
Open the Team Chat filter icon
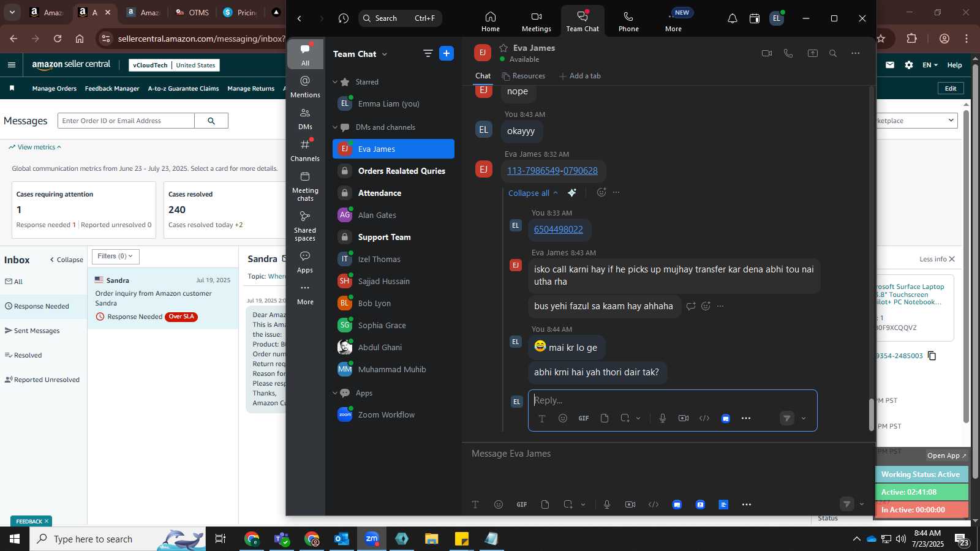click(428, 53)
